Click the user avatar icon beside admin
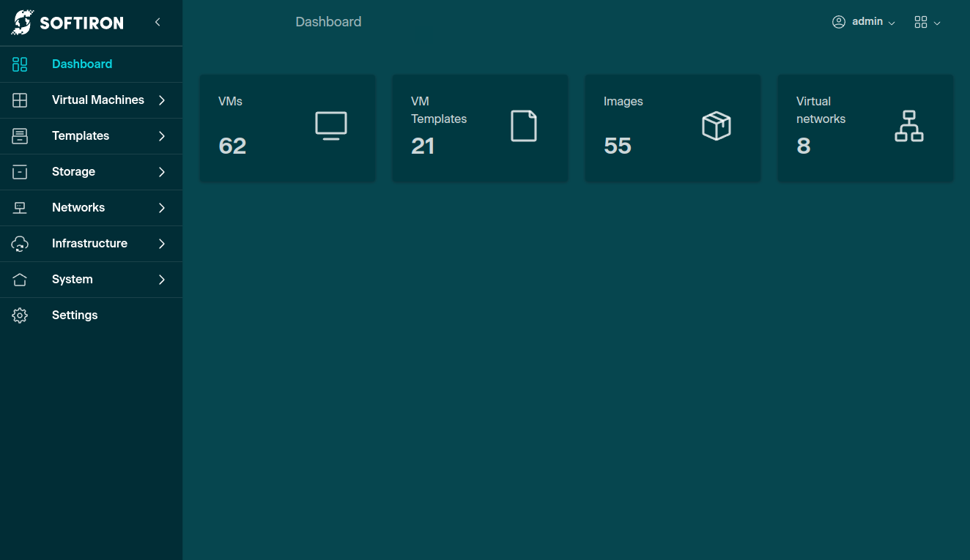The height and width of the screenshot is (560, 970). [x=839, y=22]
